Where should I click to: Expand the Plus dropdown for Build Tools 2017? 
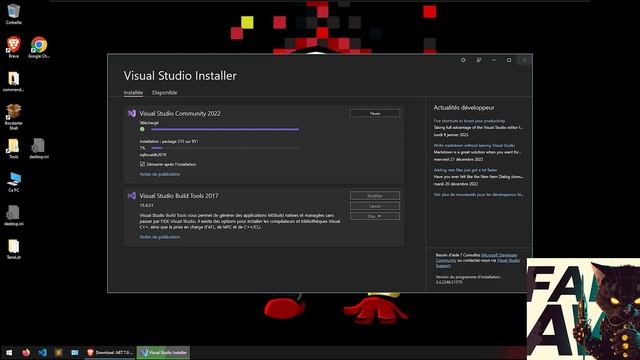click(x=375, y=216)
